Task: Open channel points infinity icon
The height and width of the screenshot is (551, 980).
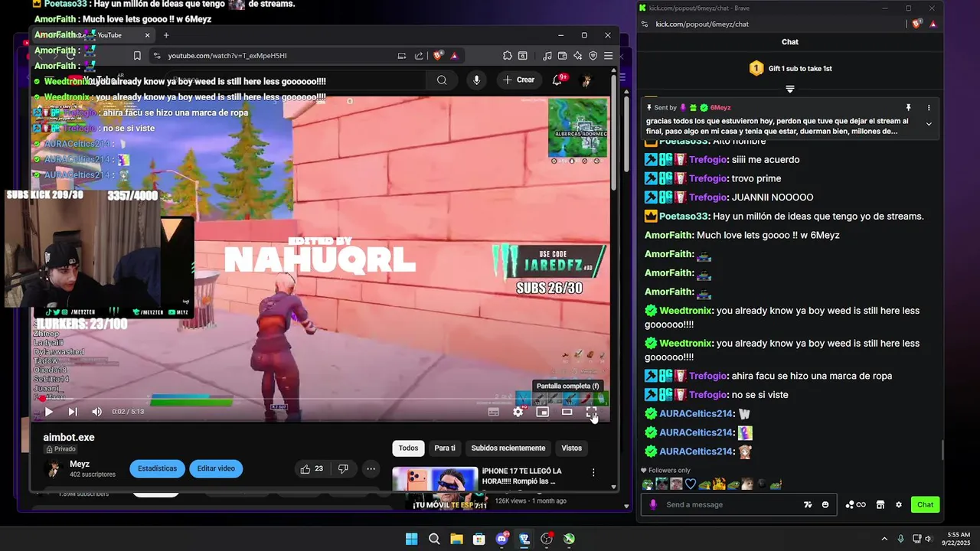Action: 855,504
